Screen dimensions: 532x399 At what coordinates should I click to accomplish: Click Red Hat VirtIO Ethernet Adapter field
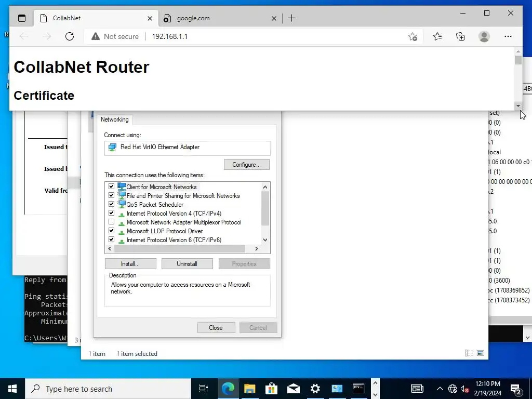pyautogui.click(x=187, y=148)
